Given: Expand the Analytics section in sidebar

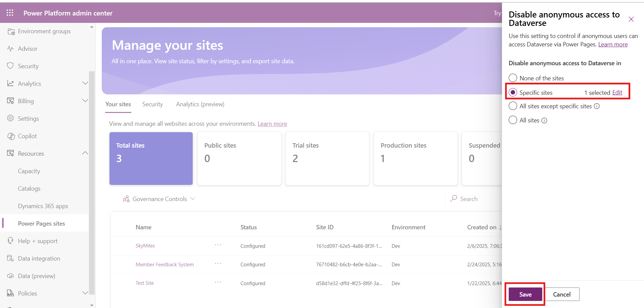Looking at the screenshot, I should 85,83.
